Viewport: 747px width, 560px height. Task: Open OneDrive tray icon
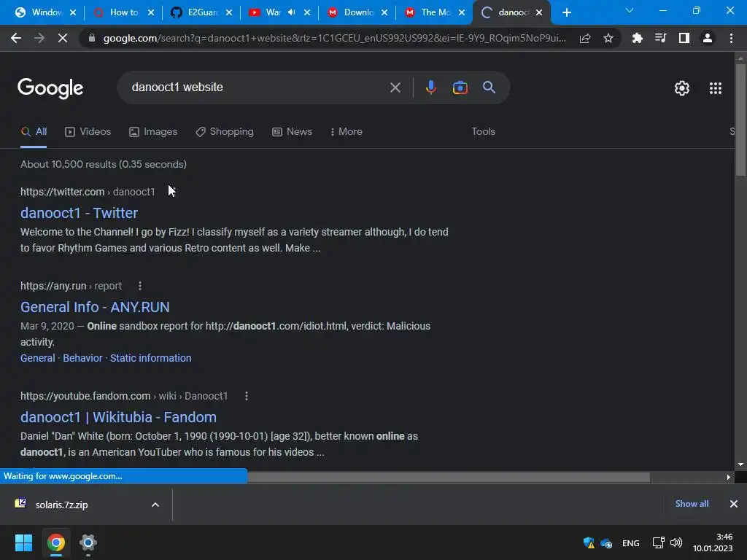pos(606,542)
